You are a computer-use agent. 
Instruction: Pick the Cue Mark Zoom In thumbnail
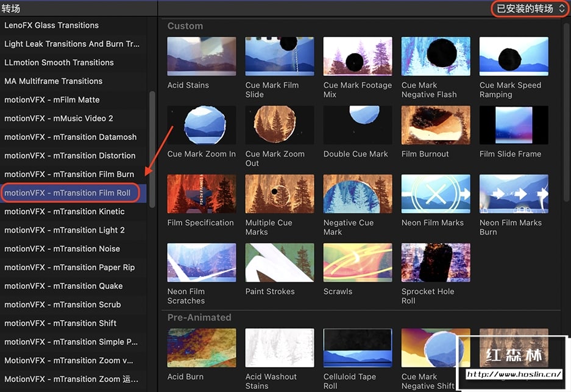pos(201,125)
